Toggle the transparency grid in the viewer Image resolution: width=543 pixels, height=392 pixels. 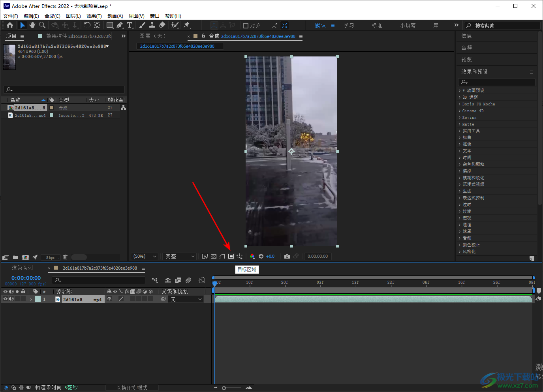[x=214, y=257]
